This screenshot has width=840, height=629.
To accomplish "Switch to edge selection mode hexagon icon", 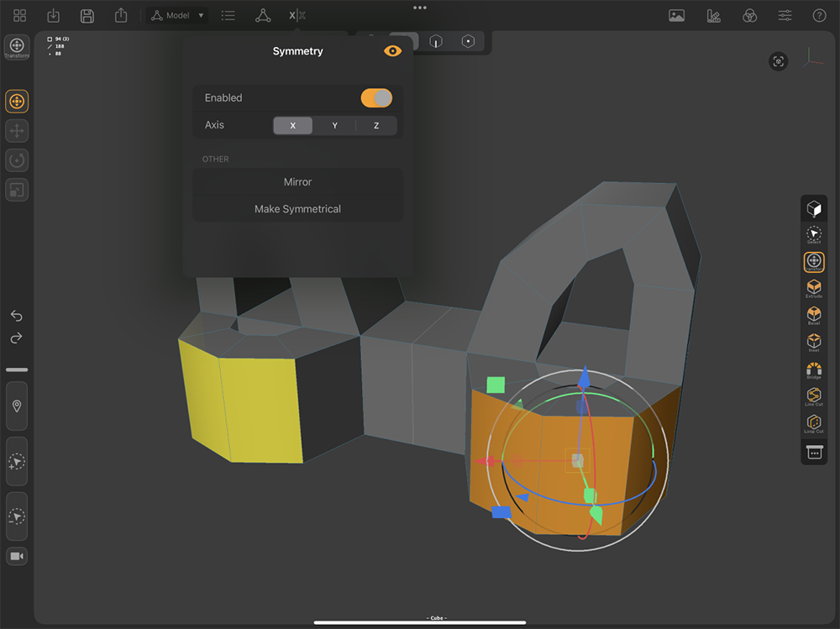I will tap(436, 41).
